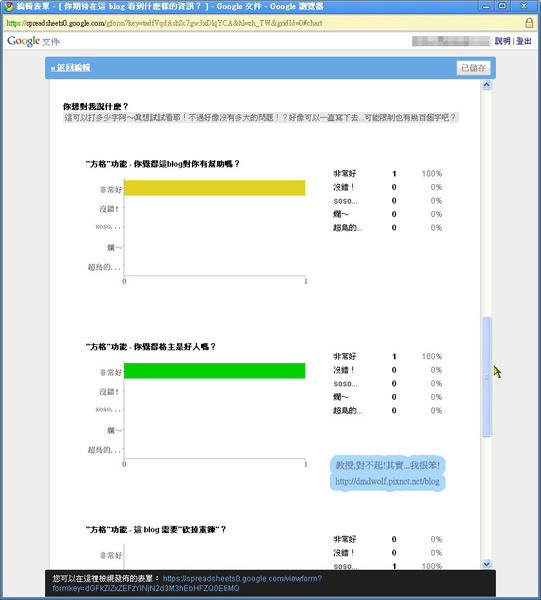Click the chart title 你覺得格主是好人嗎

[x=151, y=347]
